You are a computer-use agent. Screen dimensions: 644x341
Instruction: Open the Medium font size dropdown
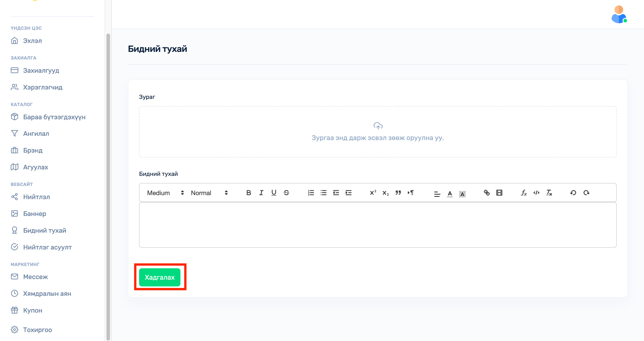pyautogui.click(x=165, y=193)
